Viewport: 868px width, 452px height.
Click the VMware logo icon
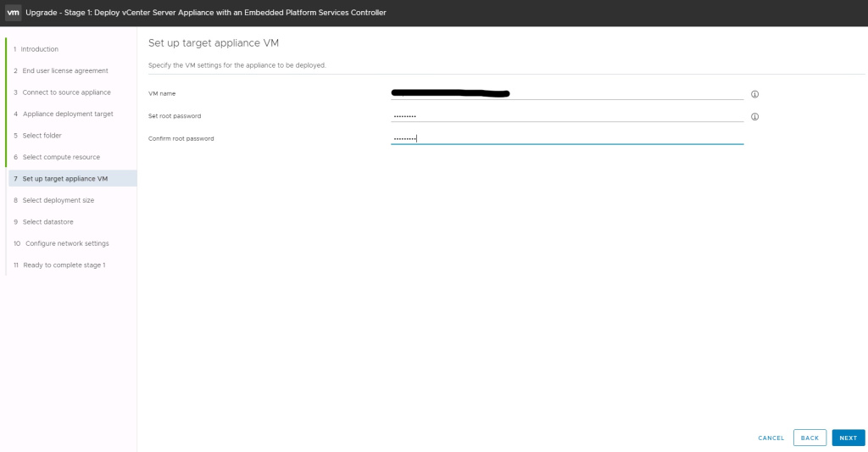14,12
